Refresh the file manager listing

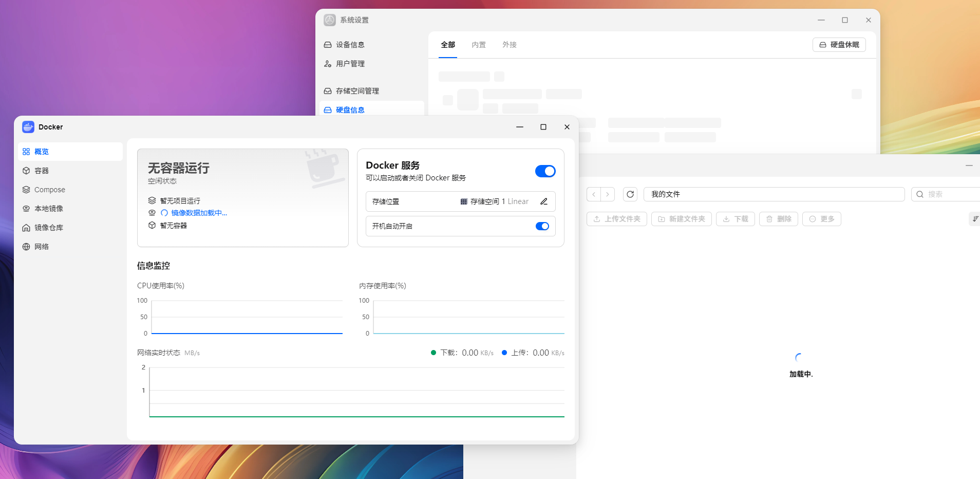[630, 194]
